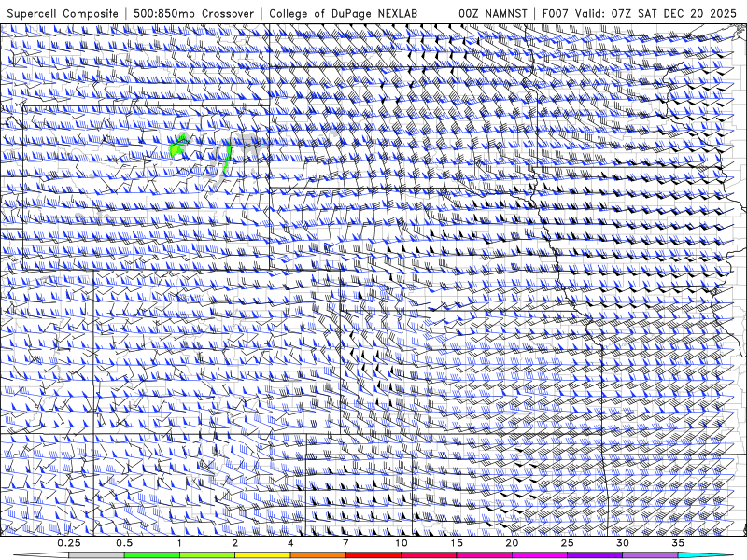Select the bright green color bar segment
747x560 pixels.
click(152, 555)
